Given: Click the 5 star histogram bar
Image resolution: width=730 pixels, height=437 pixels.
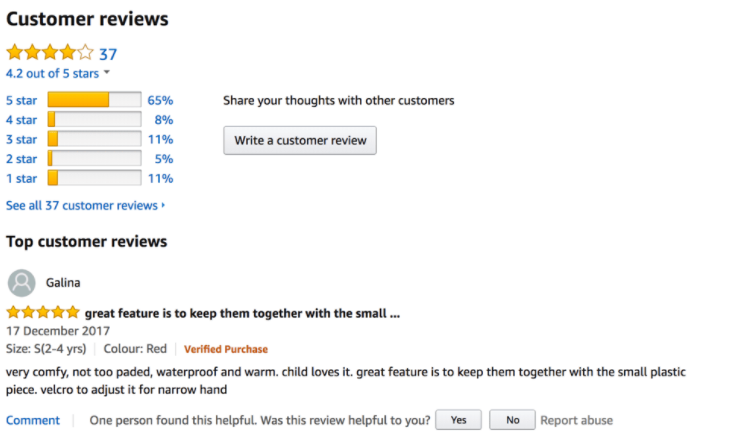Looking at the screenshot, I should click(x=95, y=100).
